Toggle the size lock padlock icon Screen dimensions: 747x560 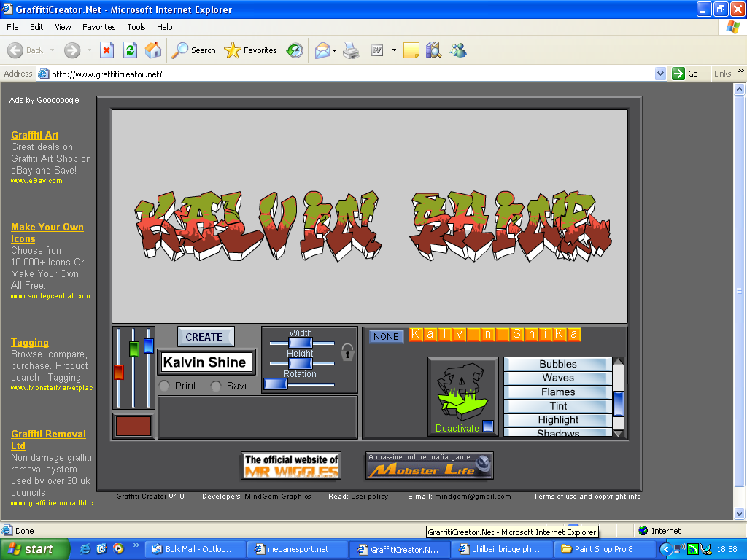click(347, 353)
